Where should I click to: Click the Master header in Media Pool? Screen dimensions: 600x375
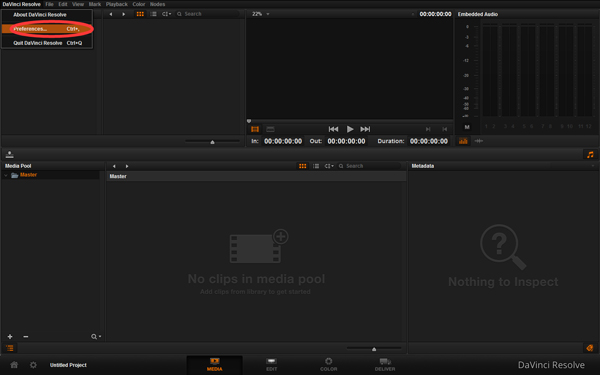(x=256, y=176)
